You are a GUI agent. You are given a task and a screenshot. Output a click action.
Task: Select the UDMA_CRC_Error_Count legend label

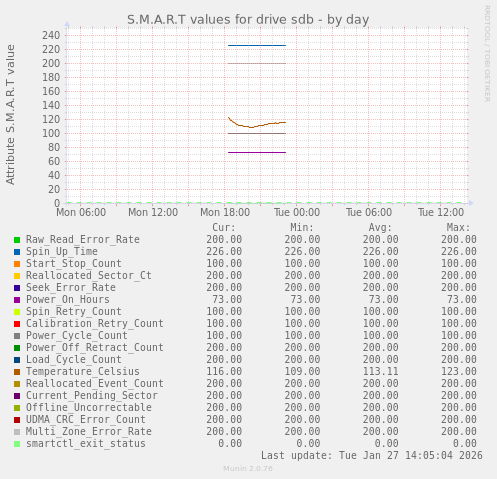(x=86, y=420)
